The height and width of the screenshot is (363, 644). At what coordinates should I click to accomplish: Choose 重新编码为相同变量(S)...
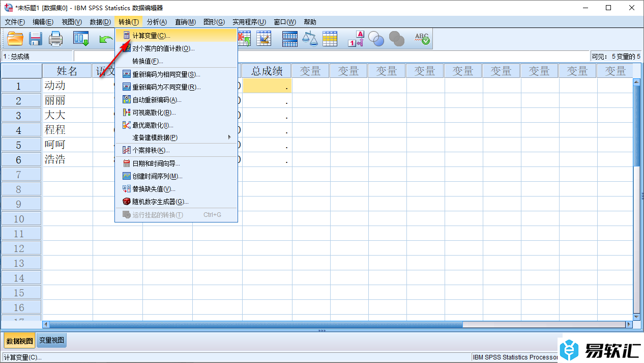tap(176, 74)
